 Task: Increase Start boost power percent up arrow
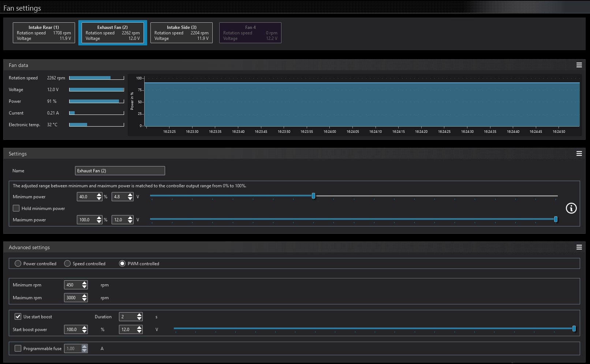click(85, 327)
